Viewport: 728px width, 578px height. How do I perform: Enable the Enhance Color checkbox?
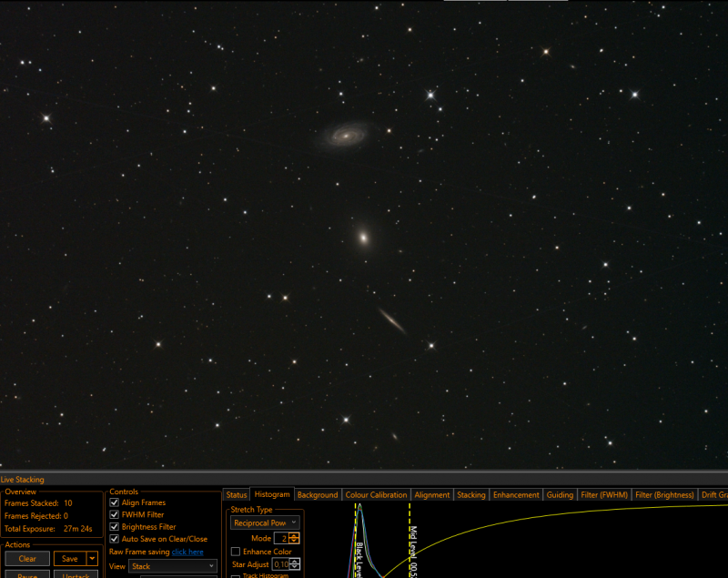tap(236, 552)
